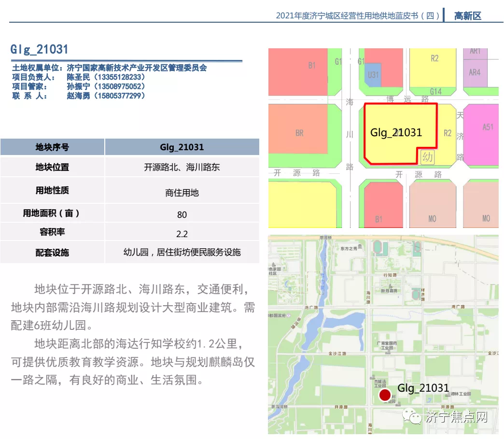Click Glg_21031 label inside red-outlined parcel
Screen dimensions: 504x439
pos(396,132)
